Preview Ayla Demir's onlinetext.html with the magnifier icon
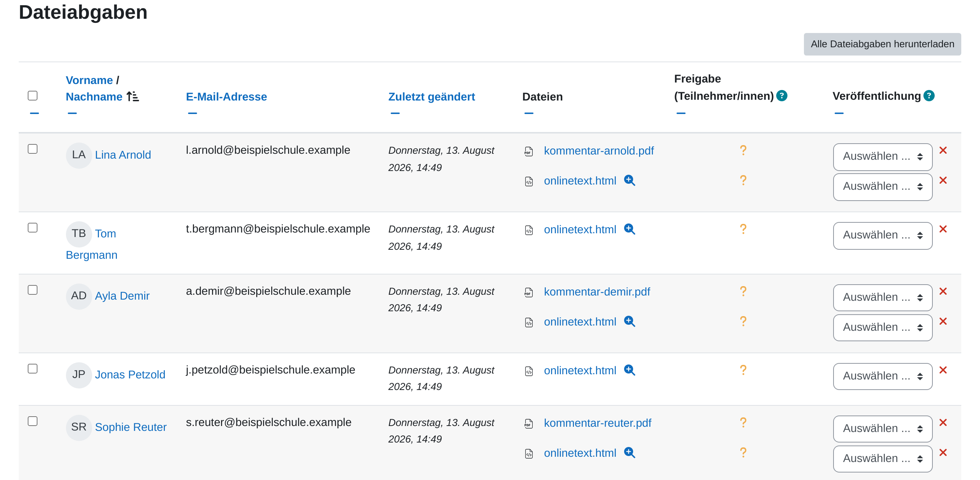980x480 pixels. coord(630,321)
